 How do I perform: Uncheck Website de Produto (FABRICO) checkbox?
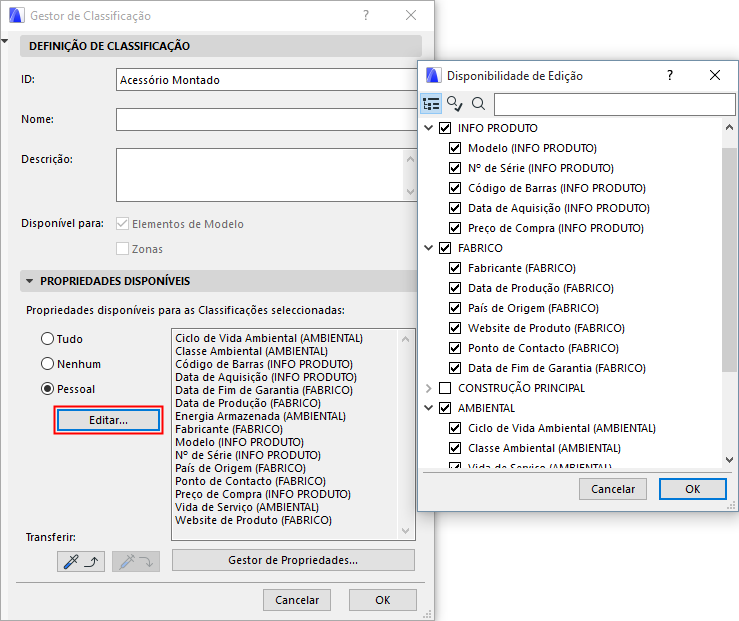455,328
